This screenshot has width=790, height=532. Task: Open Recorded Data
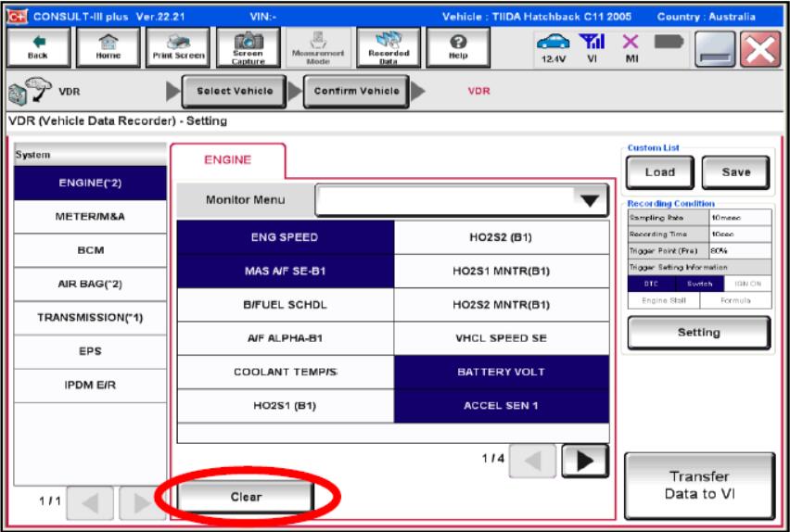[389, 47]
